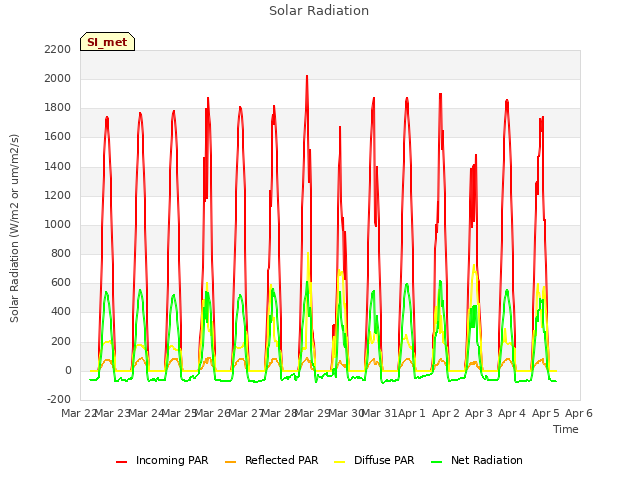Click the Apr 1 x-axis date label
640x480 pixels.
(412, 413)
